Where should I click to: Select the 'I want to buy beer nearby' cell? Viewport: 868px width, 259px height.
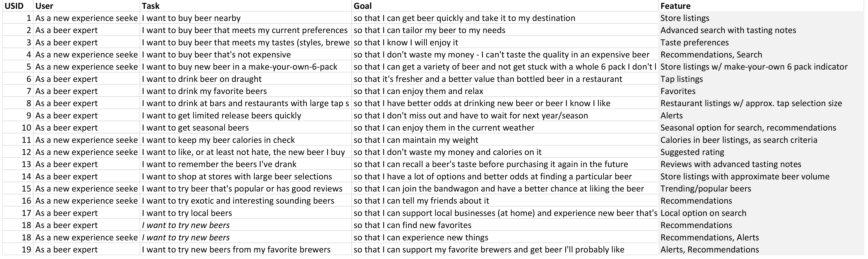point(246,18)
